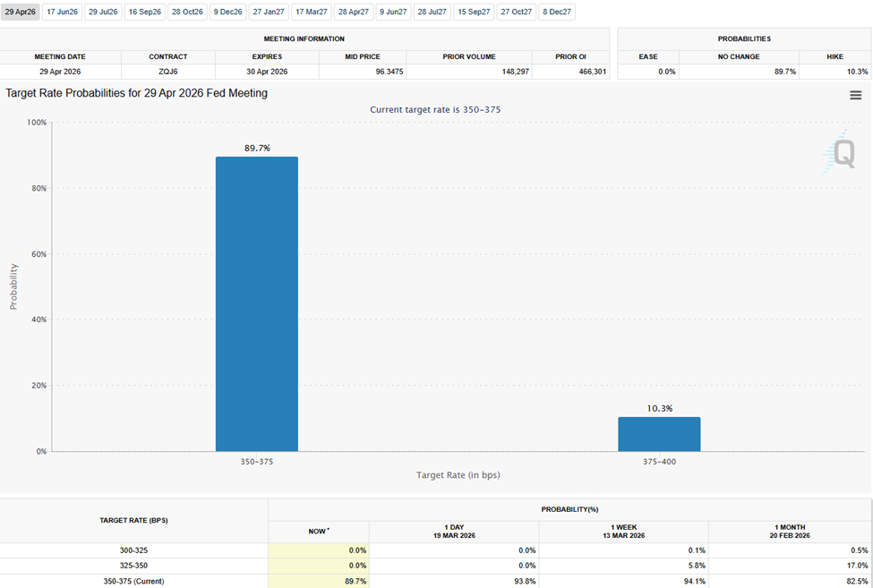Image resolution: width=873 pixels, height=588 pixels.
Task: Click the 96.3475 mid price value
Action: pos(389,72)
